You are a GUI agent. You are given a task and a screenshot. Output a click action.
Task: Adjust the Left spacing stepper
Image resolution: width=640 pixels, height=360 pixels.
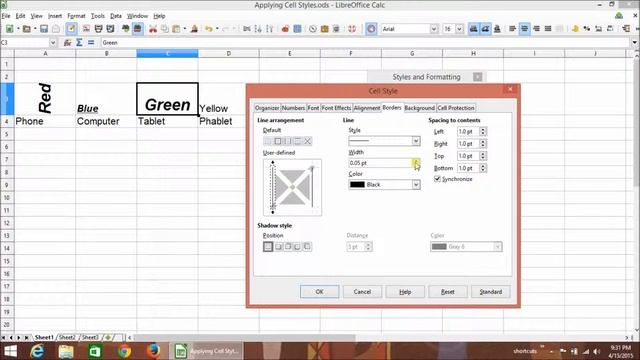coord(483,131)
